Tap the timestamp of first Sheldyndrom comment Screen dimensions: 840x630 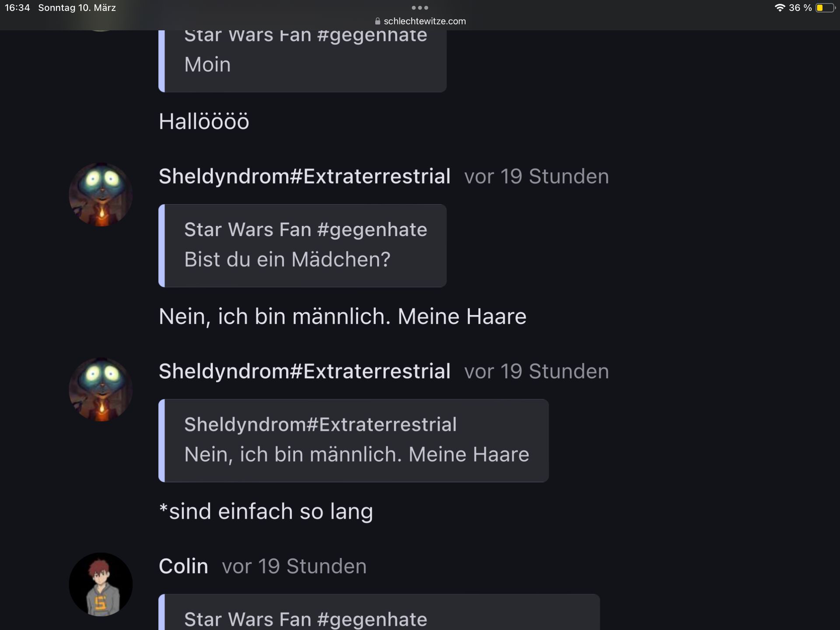(x=536, y=176)
